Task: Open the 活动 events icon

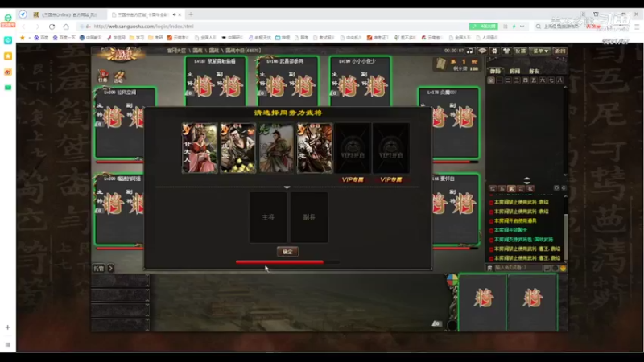Action: point(118,76)
